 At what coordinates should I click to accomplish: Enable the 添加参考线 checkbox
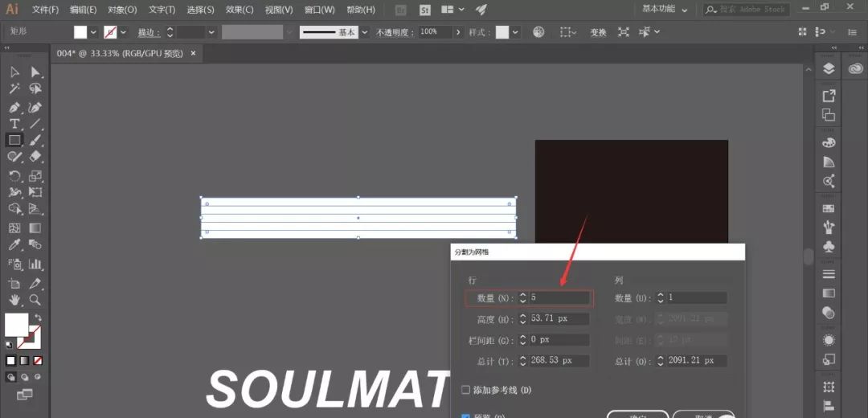[x=466, y=390]
